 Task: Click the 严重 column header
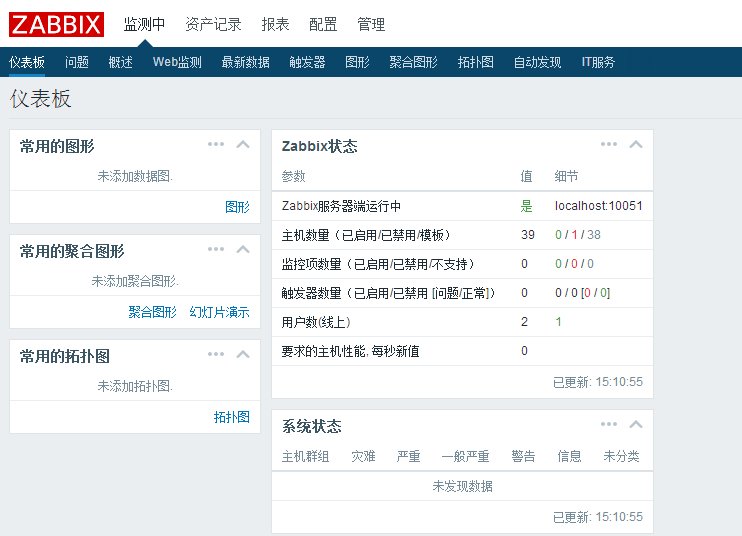(x=408, y=456)
